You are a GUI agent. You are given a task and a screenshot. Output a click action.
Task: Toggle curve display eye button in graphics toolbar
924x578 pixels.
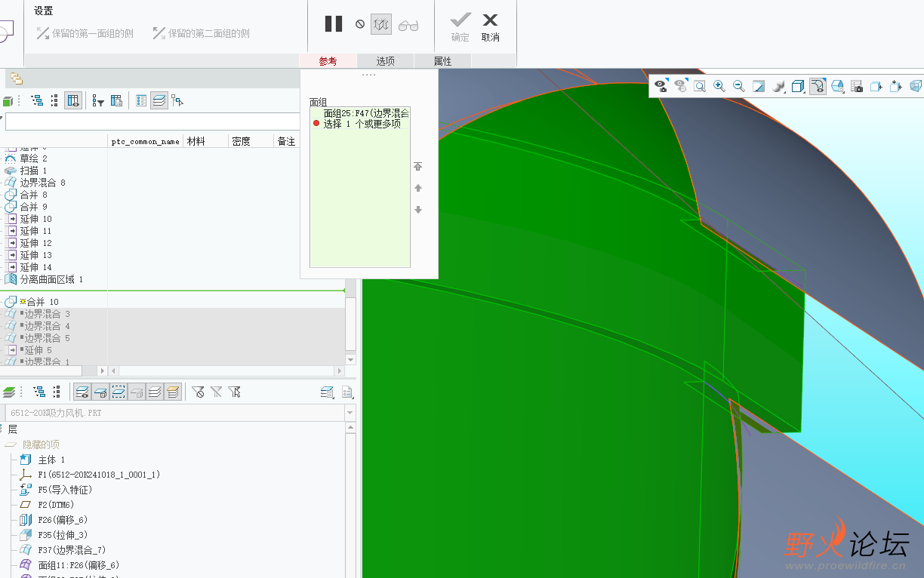click(818, 86)
